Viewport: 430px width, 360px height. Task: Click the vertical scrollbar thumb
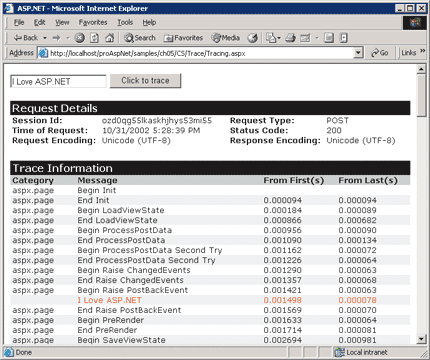[x=421, y=95]
